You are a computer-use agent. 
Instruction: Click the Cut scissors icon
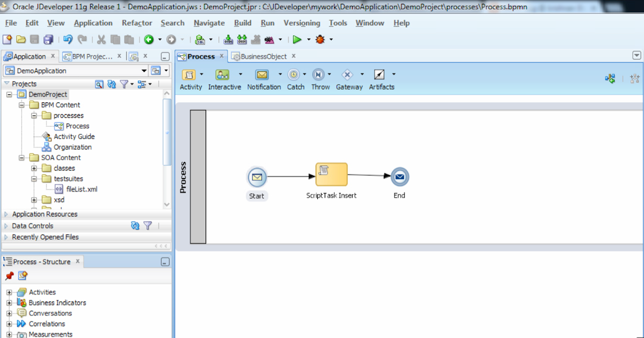[101, 39]
